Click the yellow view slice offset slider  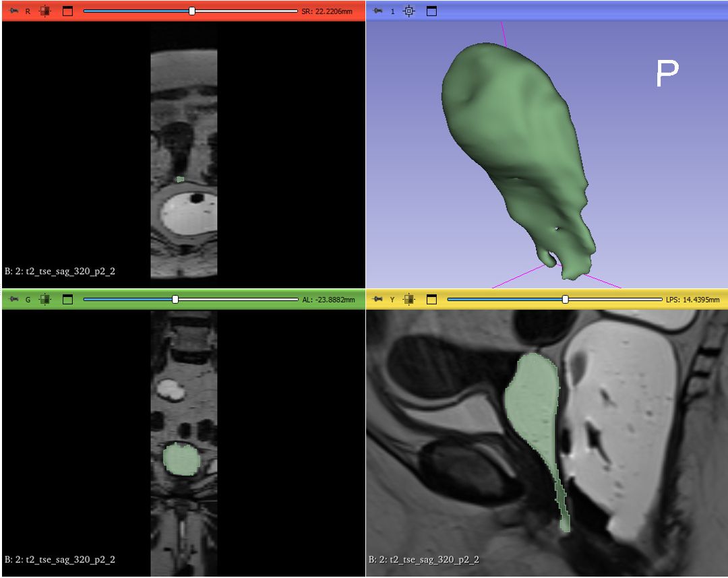click(555, 300)
